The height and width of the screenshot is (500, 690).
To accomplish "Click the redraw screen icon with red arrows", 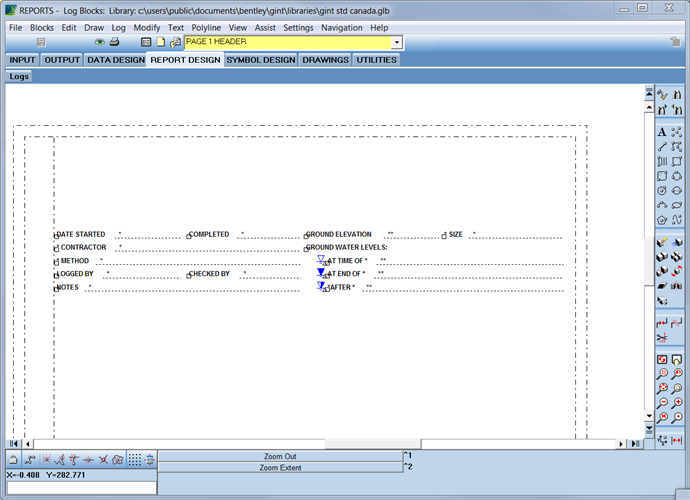I will (662, 360).
